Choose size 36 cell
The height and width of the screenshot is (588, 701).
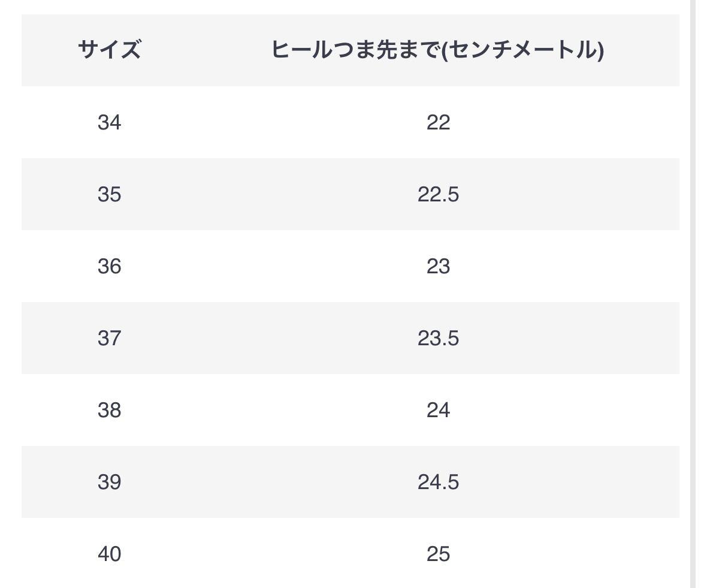click(109, 266)
